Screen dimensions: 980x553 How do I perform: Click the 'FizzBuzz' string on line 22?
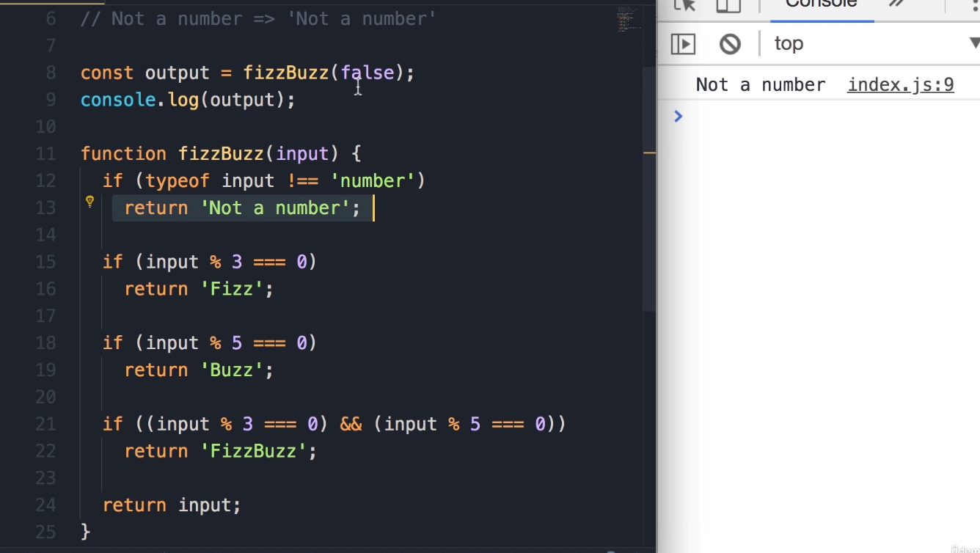[x=253, y=451]
